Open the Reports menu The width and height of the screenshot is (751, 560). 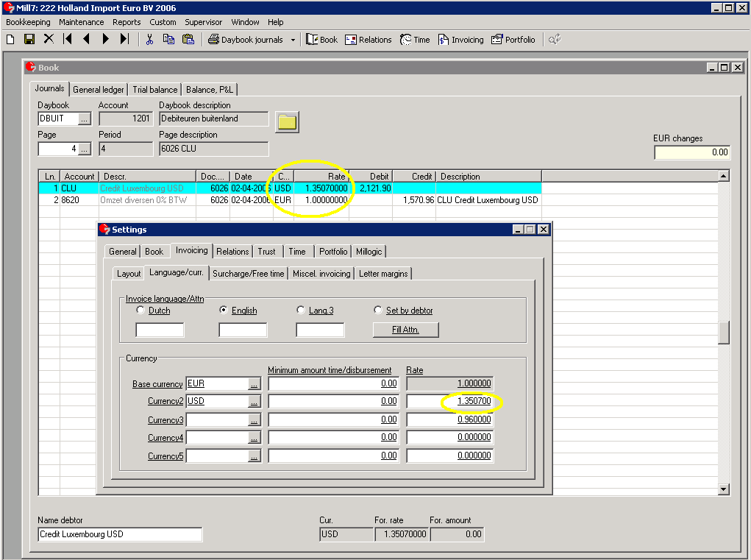point(127,22)
